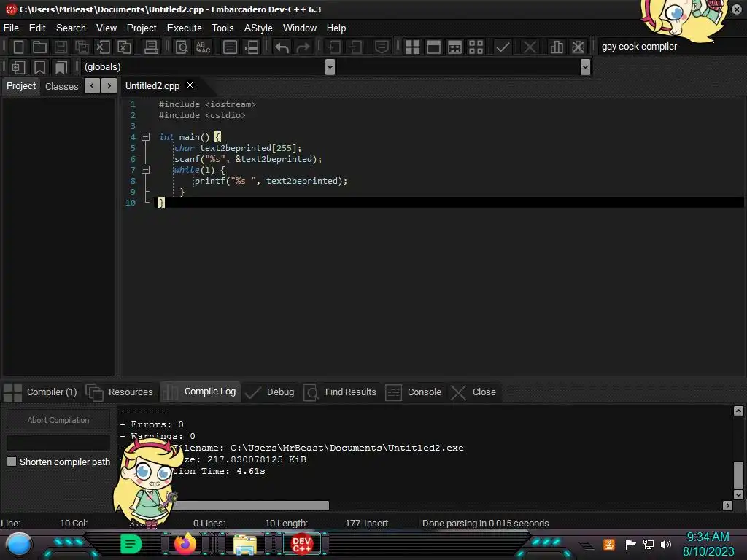Click the right tab-scroll arrow beside Classes
747x560 pixels.
pos(109,86)
